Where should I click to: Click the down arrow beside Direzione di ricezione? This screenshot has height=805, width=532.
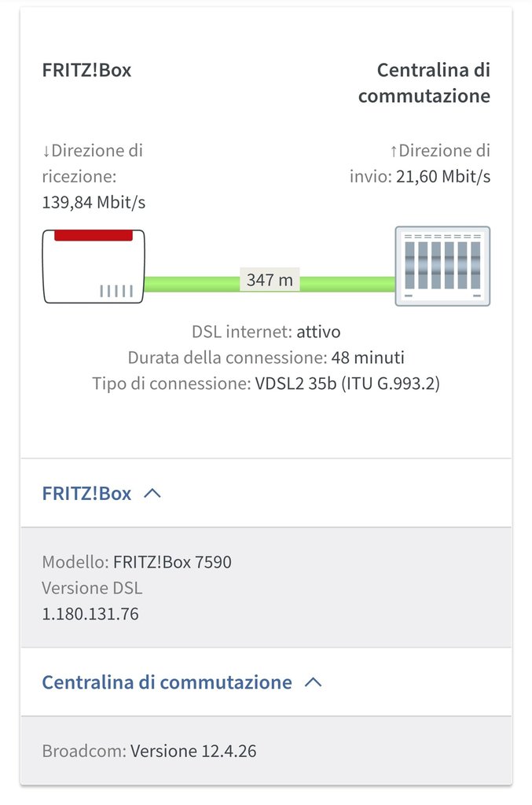coord(46,151)
